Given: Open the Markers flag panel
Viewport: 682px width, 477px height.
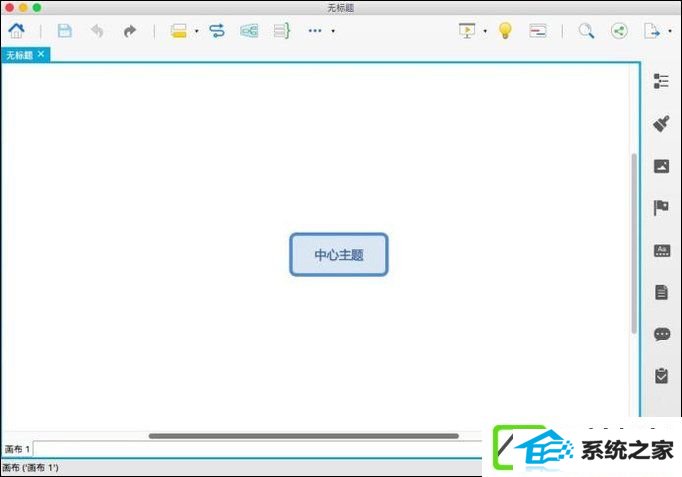Looking at the screenshot, I should click(661, 207).
